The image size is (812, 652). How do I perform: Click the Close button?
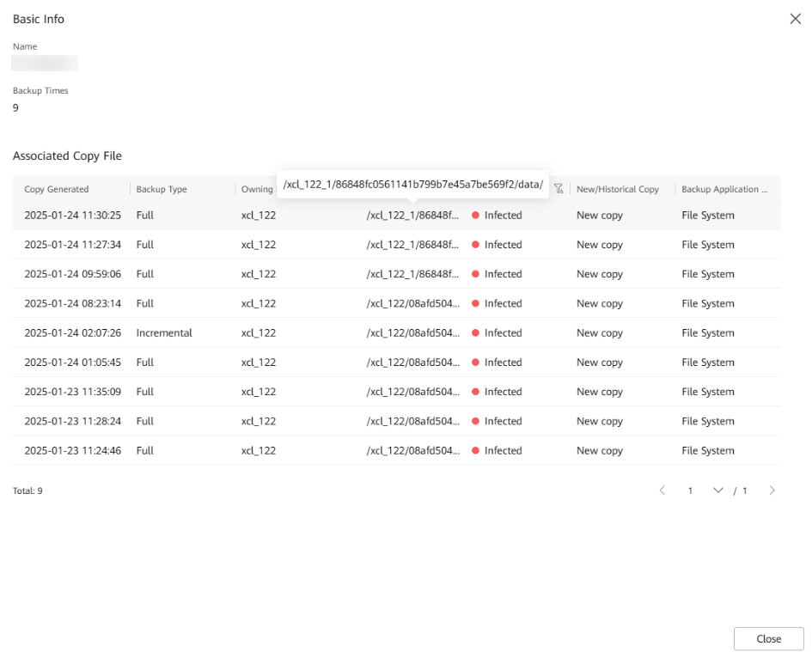(x=768, y=638)
